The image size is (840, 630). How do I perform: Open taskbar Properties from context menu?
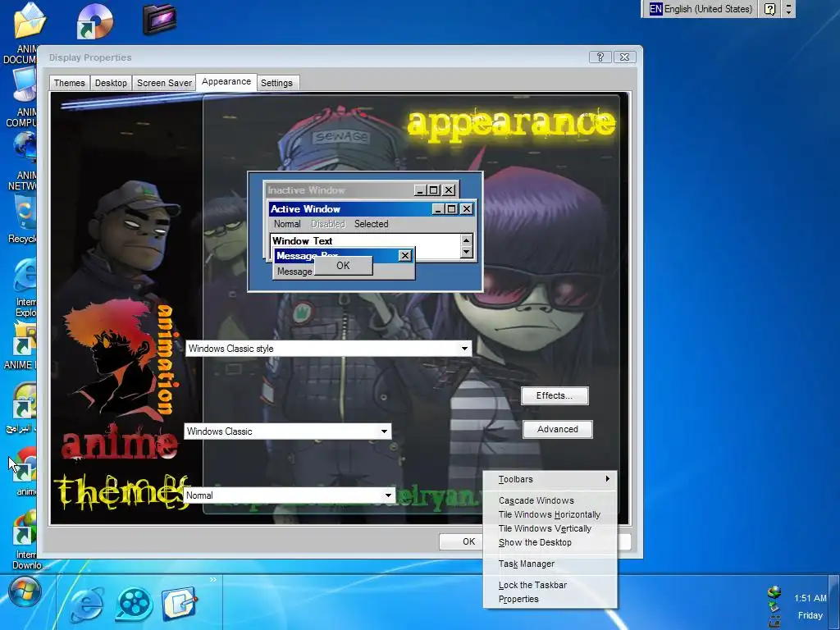(550, 599)
